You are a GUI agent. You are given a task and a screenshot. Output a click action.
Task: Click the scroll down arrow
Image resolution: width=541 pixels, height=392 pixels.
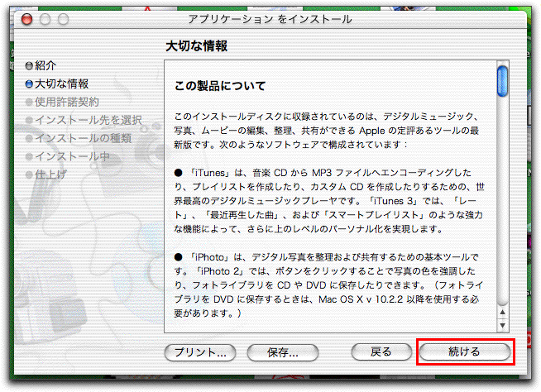(x=502, y=325)
